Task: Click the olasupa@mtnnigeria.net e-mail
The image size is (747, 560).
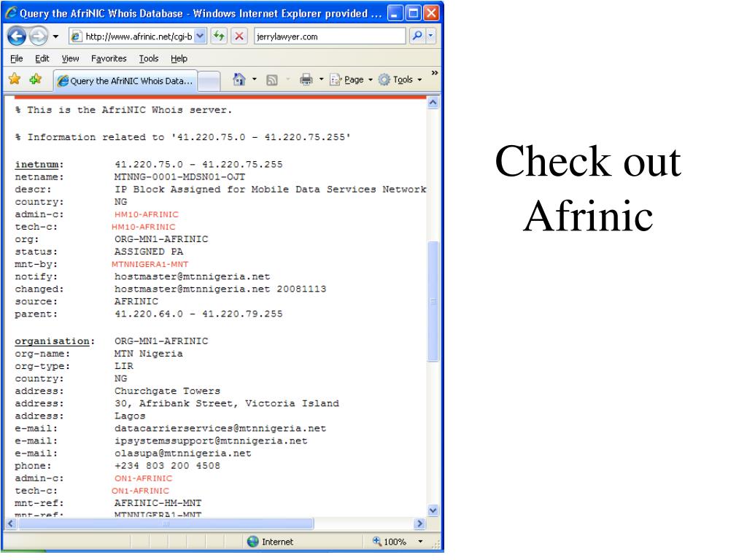Action: tap(183, 454)
